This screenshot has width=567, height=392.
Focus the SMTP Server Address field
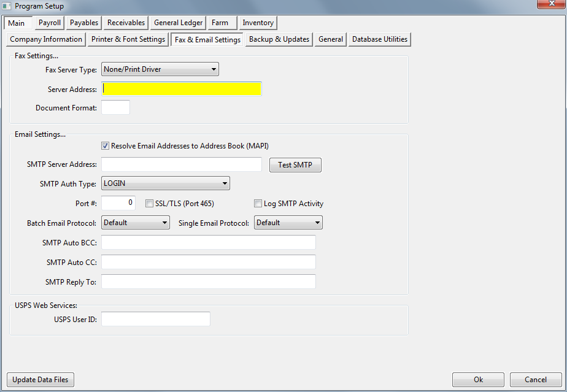(182, 164)
